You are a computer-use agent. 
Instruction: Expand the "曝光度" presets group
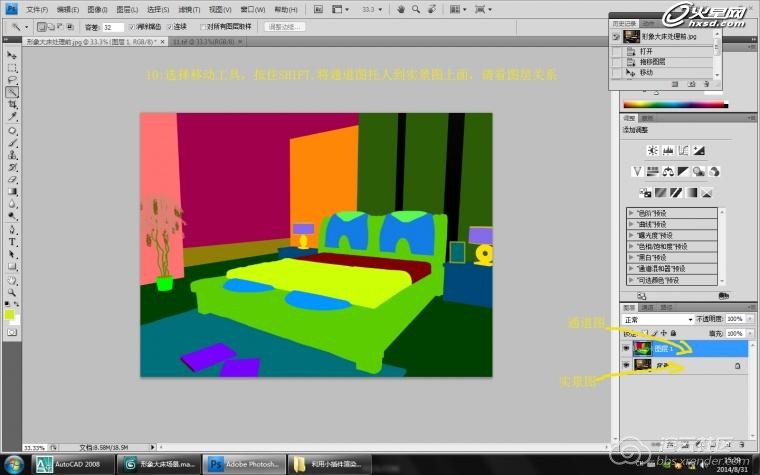point(631,235)
